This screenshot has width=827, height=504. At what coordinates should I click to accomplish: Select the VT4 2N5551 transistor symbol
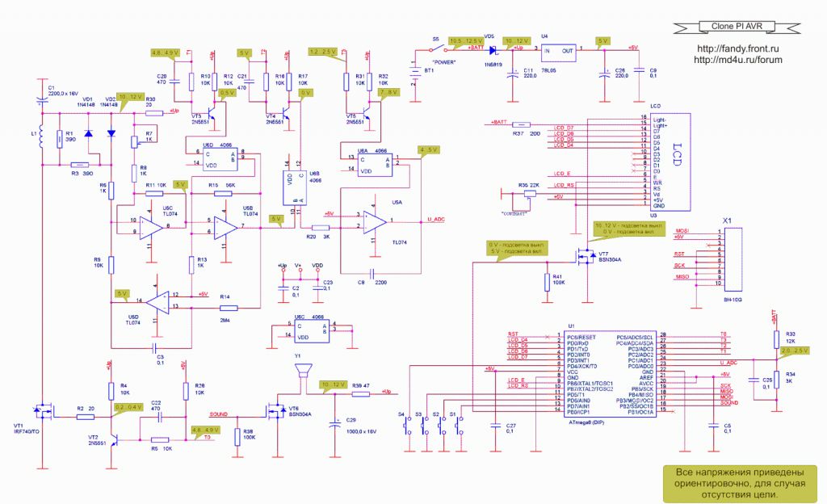click(288, 115)
